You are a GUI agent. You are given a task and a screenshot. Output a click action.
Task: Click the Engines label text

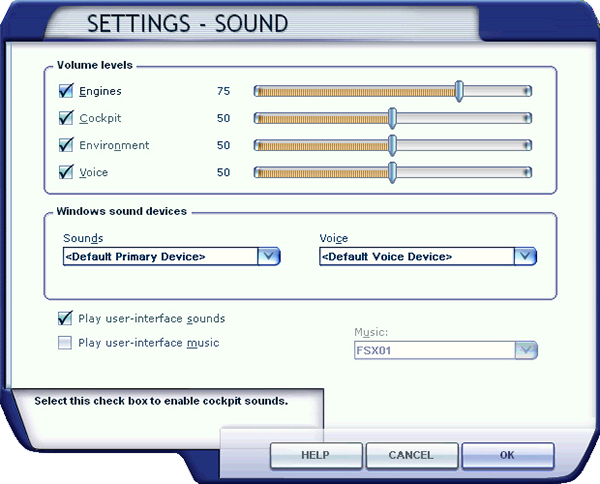[x=100, y=91]
